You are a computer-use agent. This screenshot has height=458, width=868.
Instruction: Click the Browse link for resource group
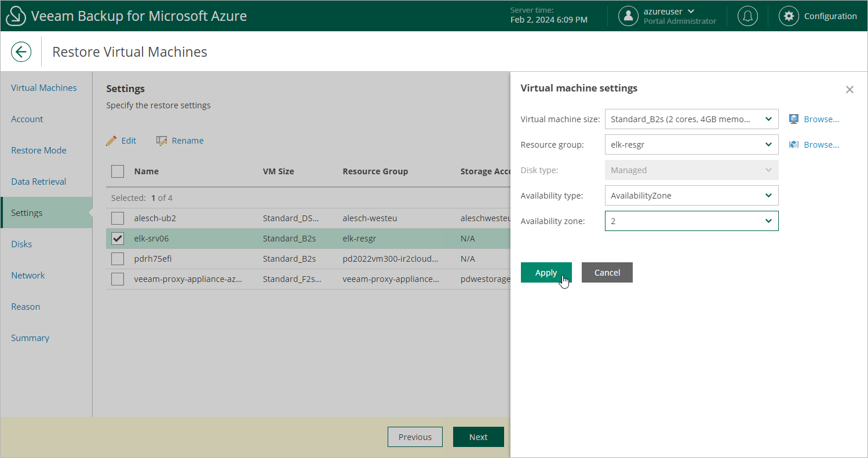(822, 145)
